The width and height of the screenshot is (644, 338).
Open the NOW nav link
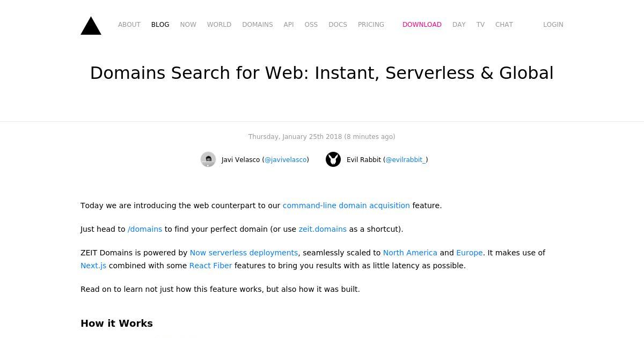point(188,25)
